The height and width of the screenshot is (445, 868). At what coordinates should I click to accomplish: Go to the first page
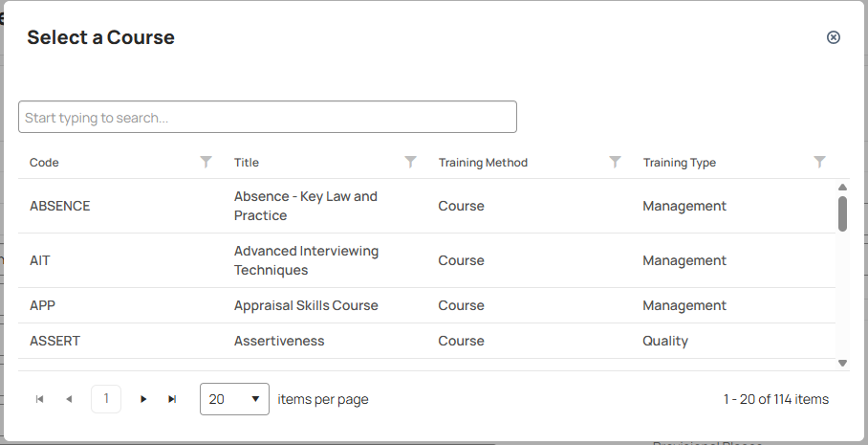pos(39,399)
